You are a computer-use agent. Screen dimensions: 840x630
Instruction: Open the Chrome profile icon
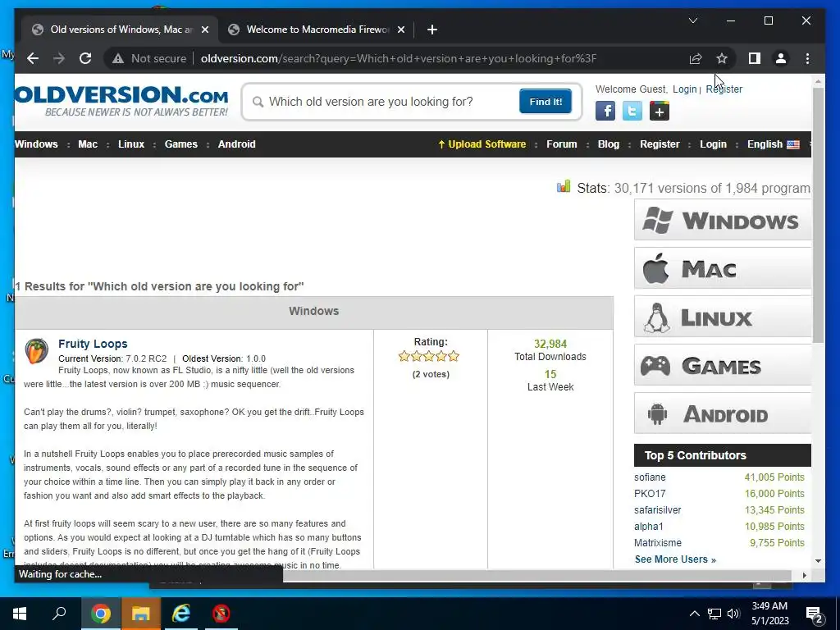point(781,58)
